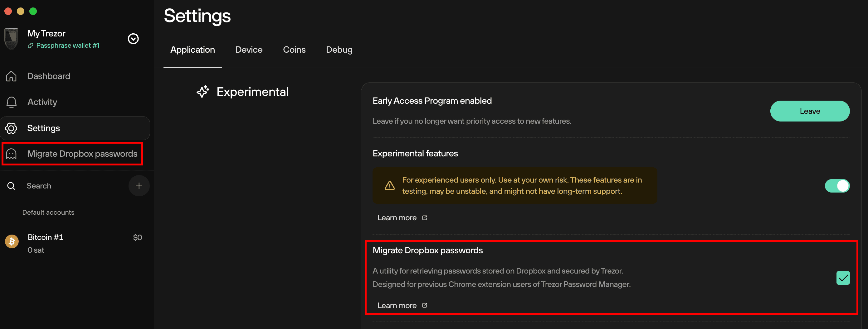Click the warning triangle icon

pyautogui.click(x=389, y=185)
